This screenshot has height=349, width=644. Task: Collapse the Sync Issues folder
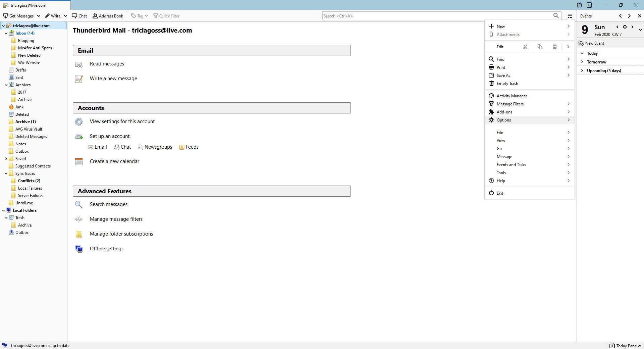point(6,173)
